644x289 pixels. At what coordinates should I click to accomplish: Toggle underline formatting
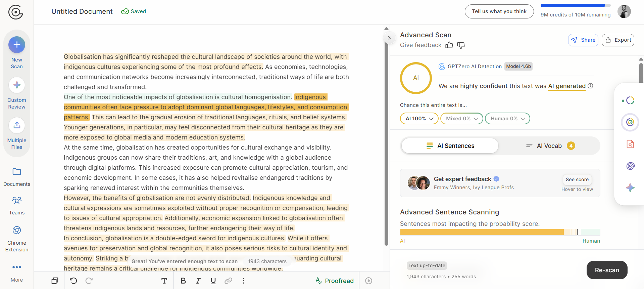(x=213, y=281)
